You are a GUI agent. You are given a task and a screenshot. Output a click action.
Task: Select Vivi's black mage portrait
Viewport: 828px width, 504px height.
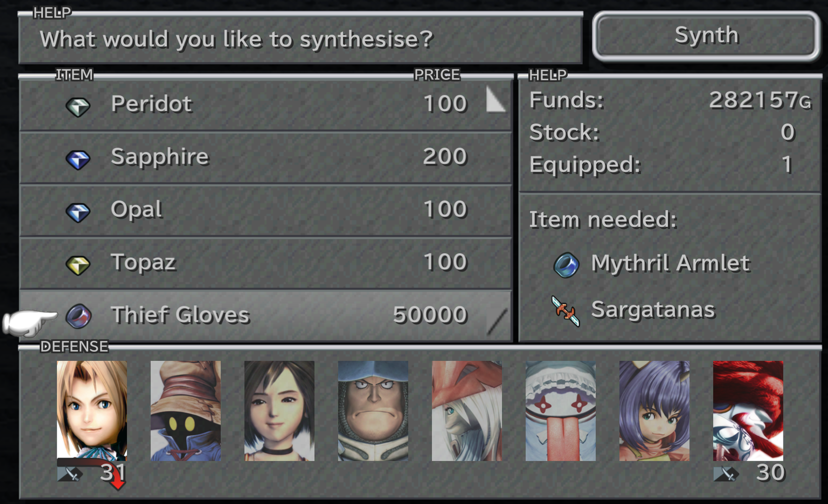185,411
